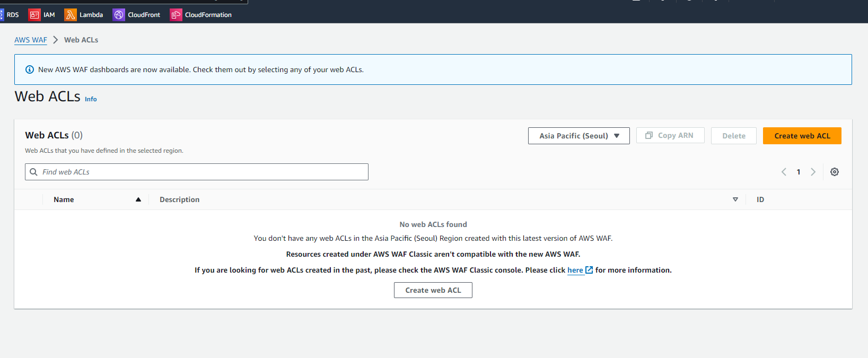This screenshot has width=868, height=358.
Task: Click the Copy ARN button
Action: click(670, 135)
